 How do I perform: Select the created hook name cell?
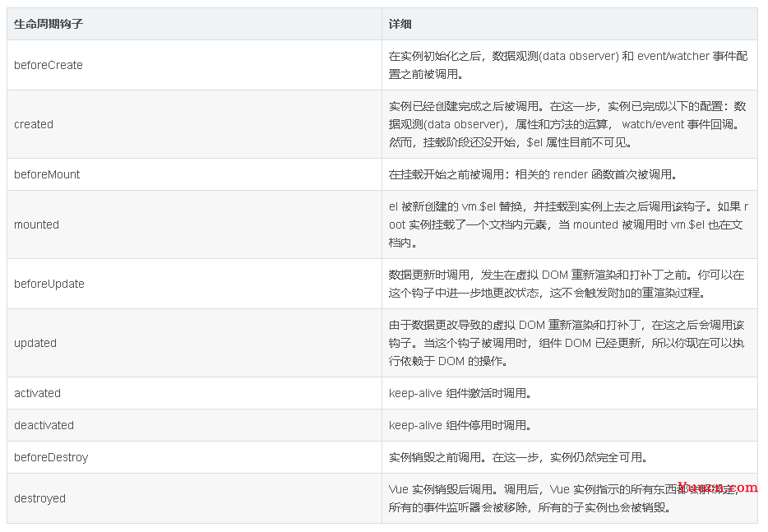pos(34,124)
